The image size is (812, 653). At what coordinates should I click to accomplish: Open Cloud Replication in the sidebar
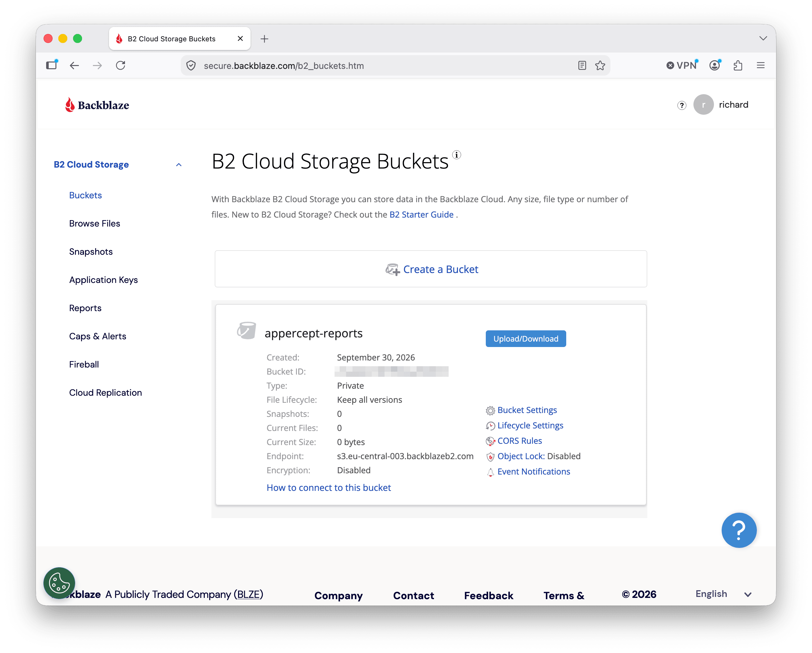pos(105,393)
